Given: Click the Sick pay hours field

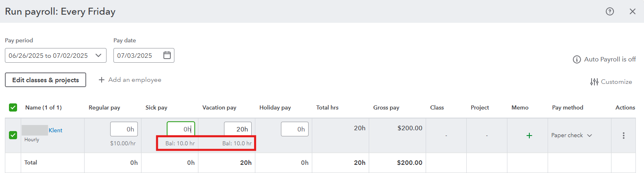Looking at the screenshot, I should 181,129.
